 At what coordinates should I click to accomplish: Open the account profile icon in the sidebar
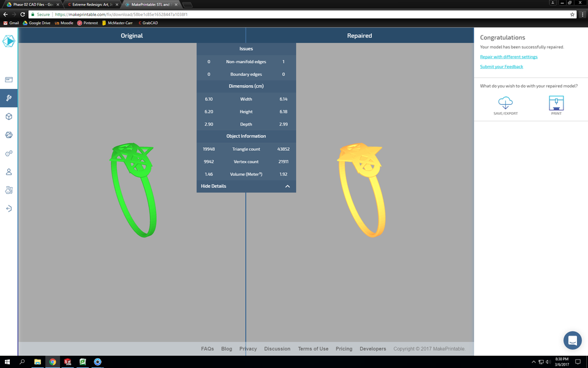(x=8, y=172)
